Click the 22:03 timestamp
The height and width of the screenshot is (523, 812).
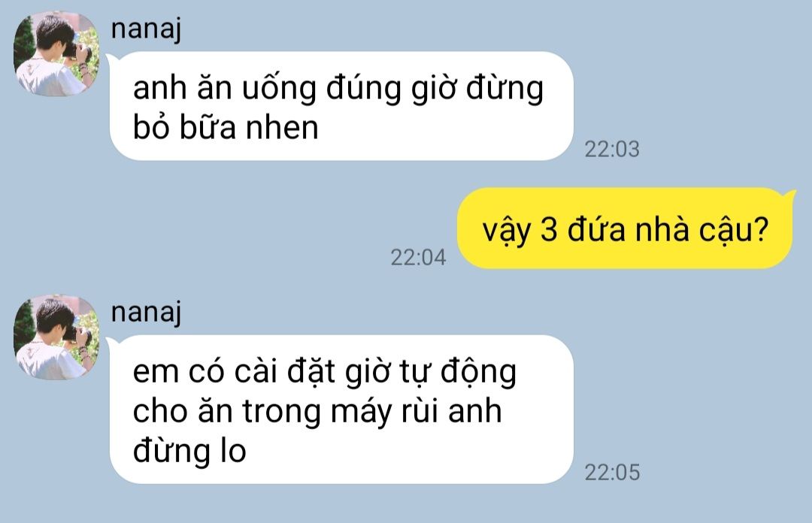pos(611,149)
